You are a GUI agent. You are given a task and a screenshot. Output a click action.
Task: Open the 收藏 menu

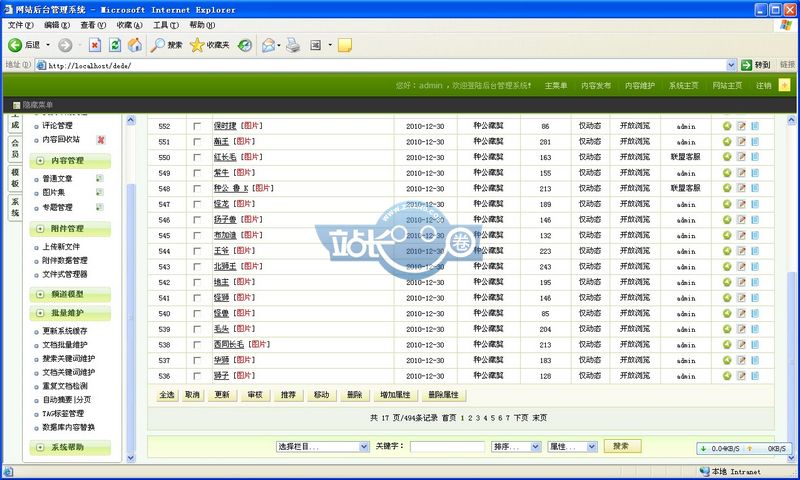(x=129, y=25)
